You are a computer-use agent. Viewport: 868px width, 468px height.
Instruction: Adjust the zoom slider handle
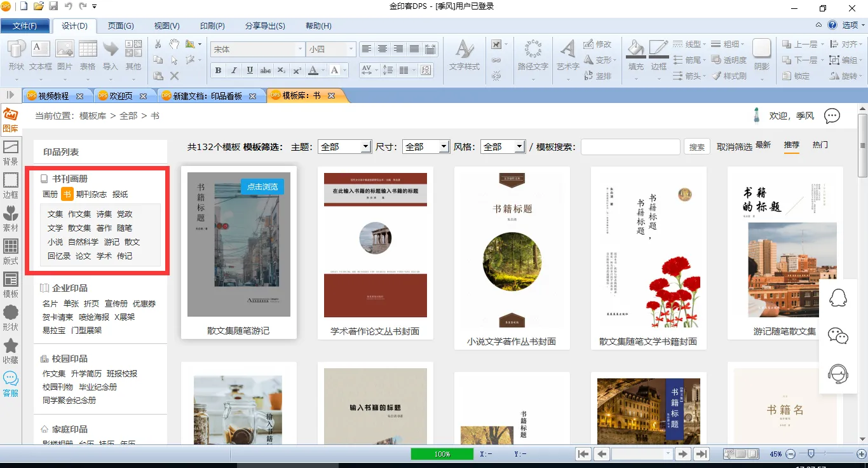[x=811, y=453]
